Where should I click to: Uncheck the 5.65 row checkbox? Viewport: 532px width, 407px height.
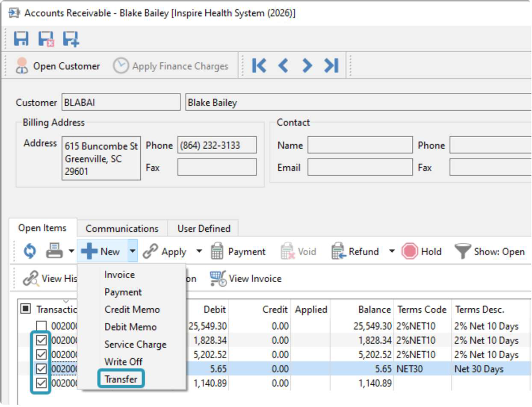click(41, 369)
